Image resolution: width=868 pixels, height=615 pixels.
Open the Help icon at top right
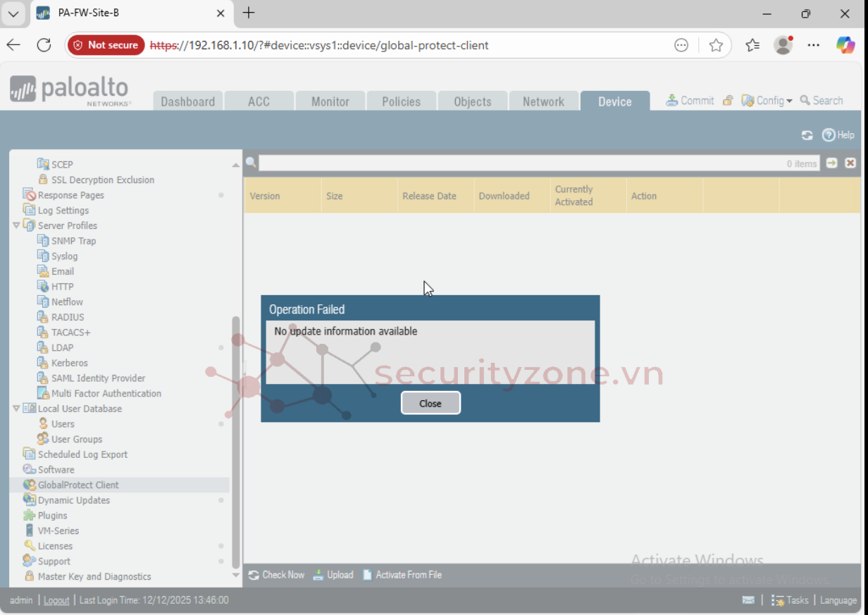point(829,135)
